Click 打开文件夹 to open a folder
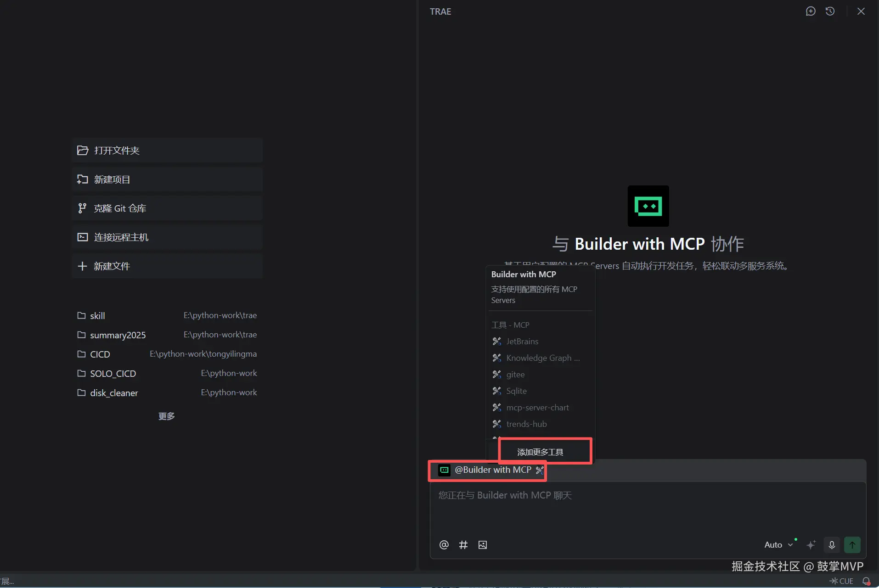The height and width of the screenshot is (588, 879). click(x=167, y=151)
